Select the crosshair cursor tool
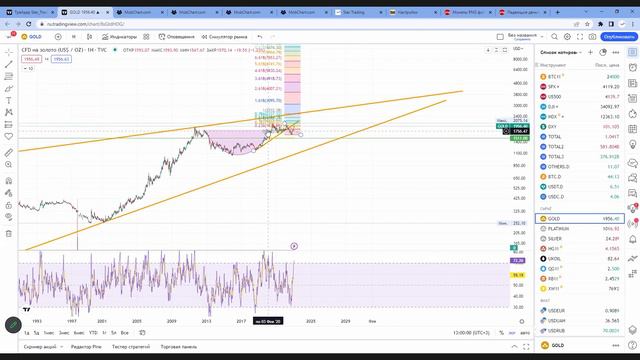 point(9,52)
